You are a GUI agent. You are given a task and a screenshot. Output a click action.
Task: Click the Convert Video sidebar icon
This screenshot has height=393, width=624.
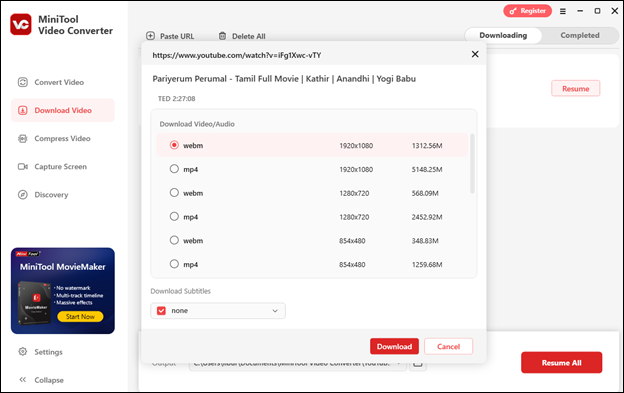point(23,82)
